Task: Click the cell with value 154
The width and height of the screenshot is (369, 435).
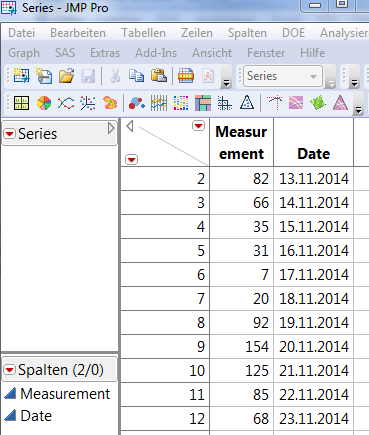Action: 241,347
